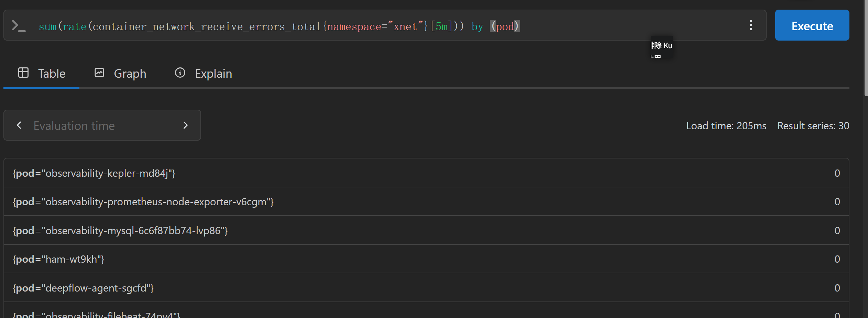Select the Table tab
The image size is (868, 318).
(42, 73)
